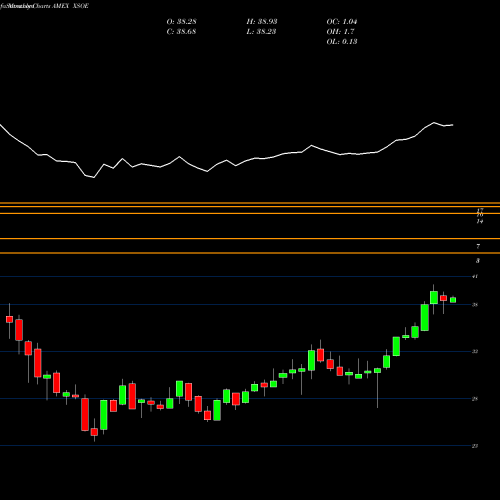
Task: Click the 7 label on indicator axis
Action: 478,246
